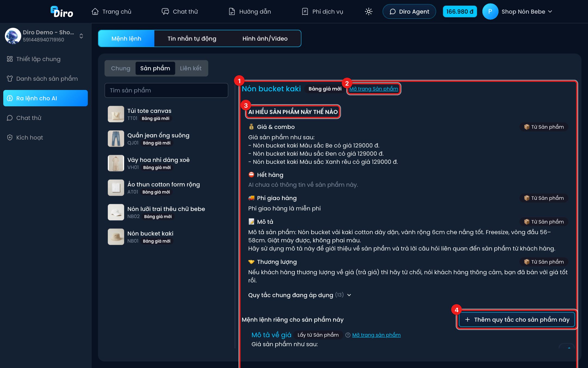Switch to Hình ảnh/Video tab
Viewport: 588px width, 368px height.
265,38
